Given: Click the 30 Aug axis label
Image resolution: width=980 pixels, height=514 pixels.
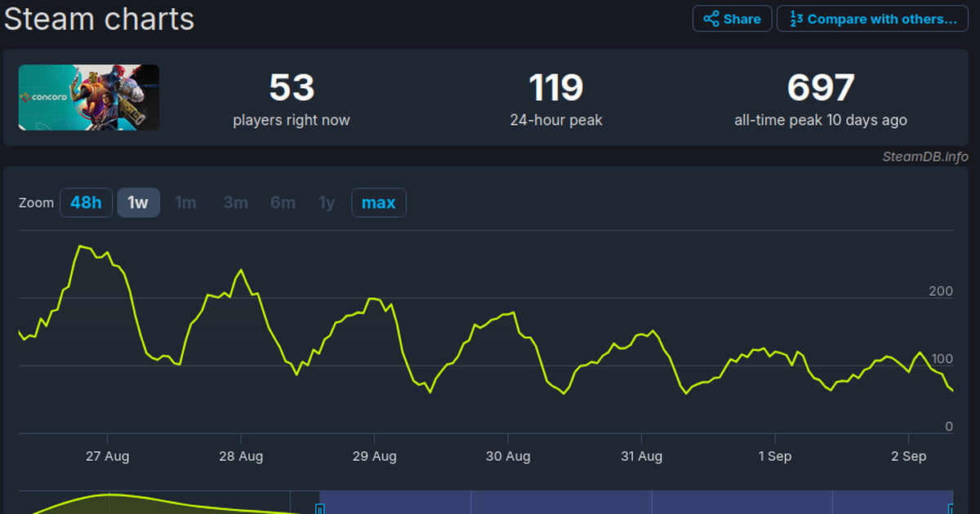Looking at the screenshot, I should [508, 456].
